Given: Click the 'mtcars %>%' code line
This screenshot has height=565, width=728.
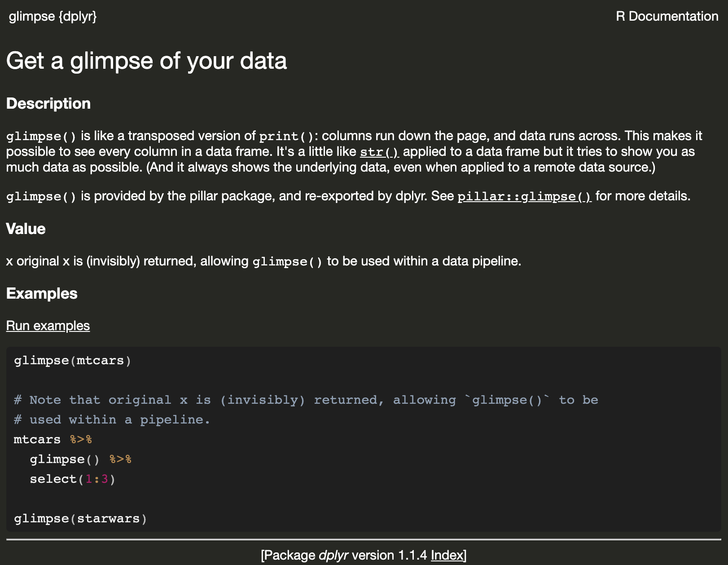Looking at the screenshot, I should coord(53,439).
